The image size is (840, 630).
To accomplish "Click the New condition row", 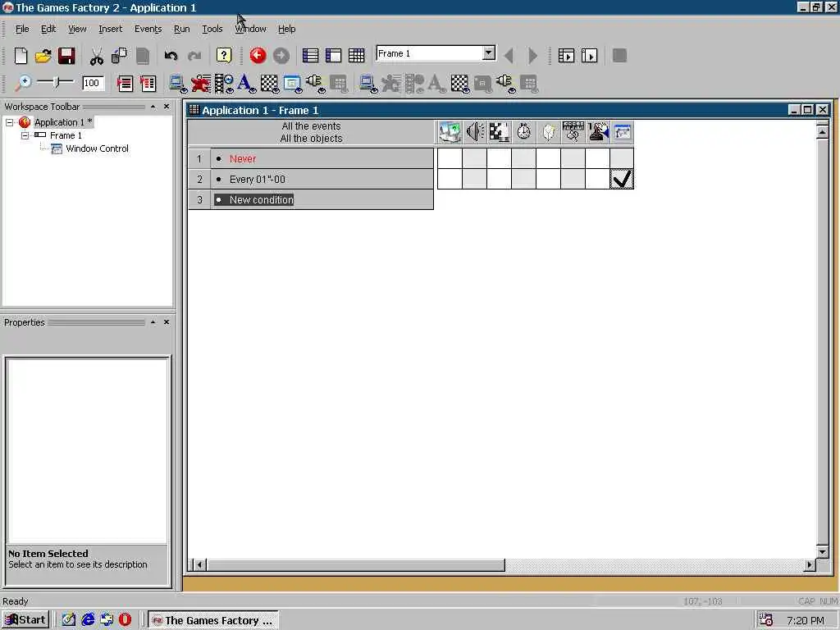I will 322,200.
